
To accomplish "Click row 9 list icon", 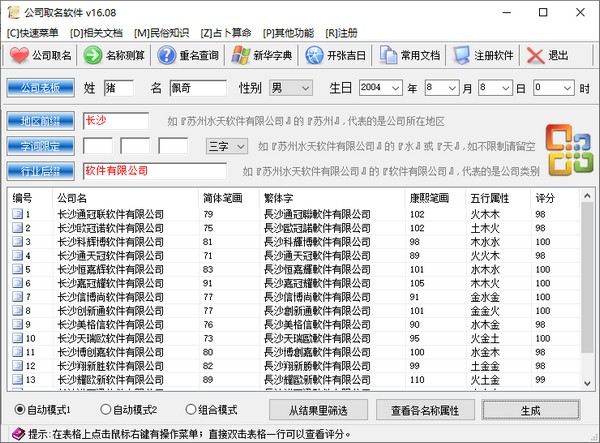I will coord(18,324).
